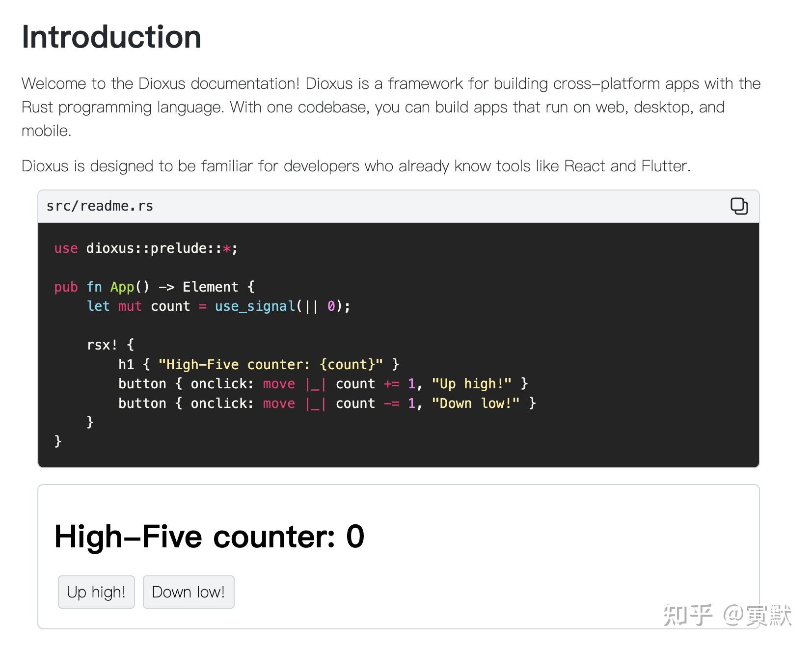Click the use_signal function in code
Screen dimensions: 812x648
click(255, 306)
